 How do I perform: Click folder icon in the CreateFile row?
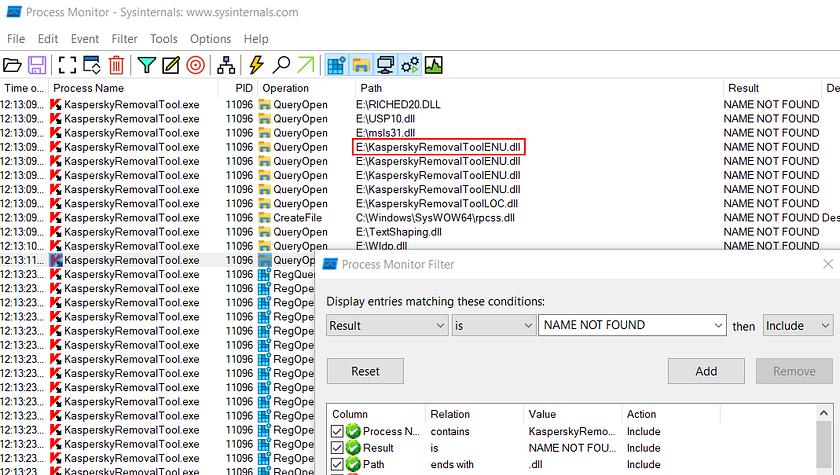pyautogui.click(x=264, y=218)
